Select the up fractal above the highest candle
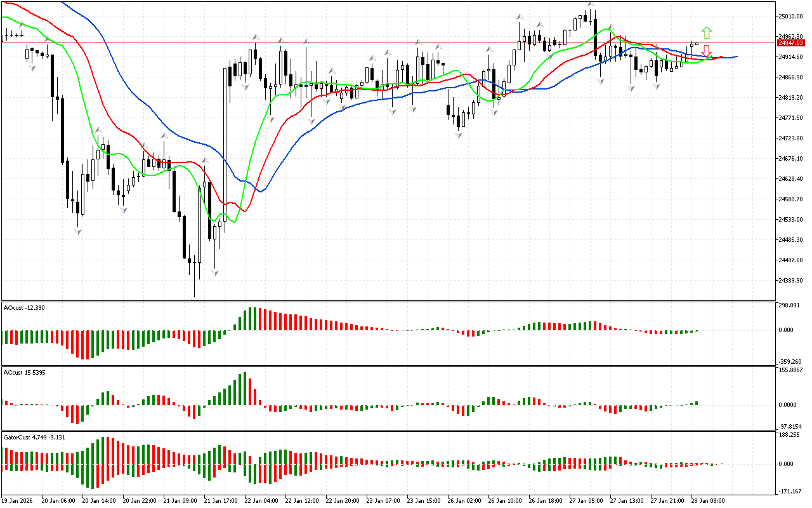The height and width of the screenshot is (508, 812). (590, 4)
